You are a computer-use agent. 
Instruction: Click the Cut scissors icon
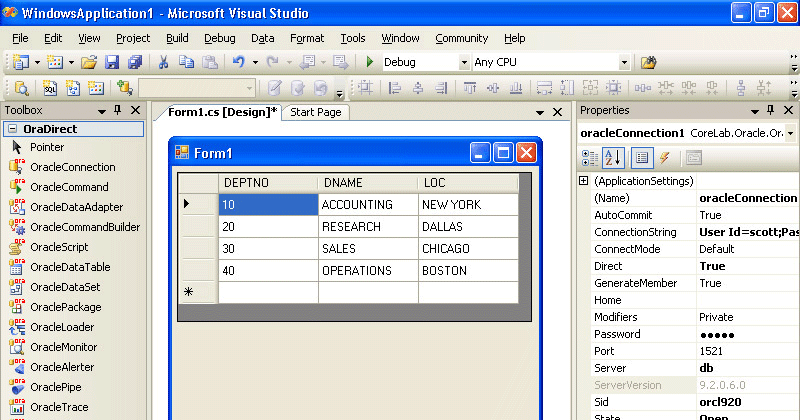(x=164, y=62)
